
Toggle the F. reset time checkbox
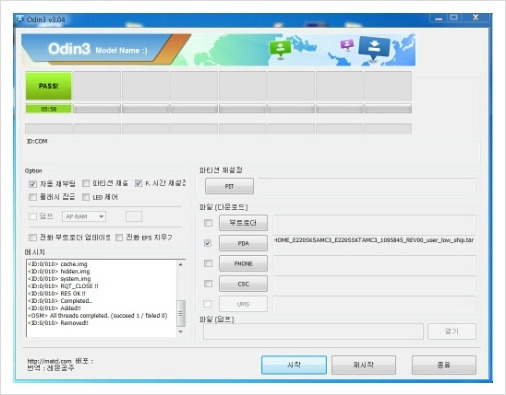[x=139, y=183]
